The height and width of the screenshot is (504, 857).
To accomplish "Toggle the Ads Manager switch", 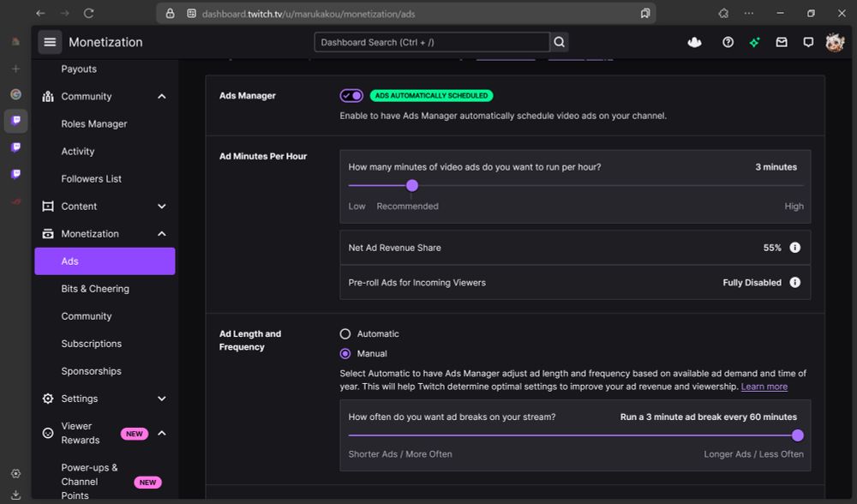I will (351, 96).
